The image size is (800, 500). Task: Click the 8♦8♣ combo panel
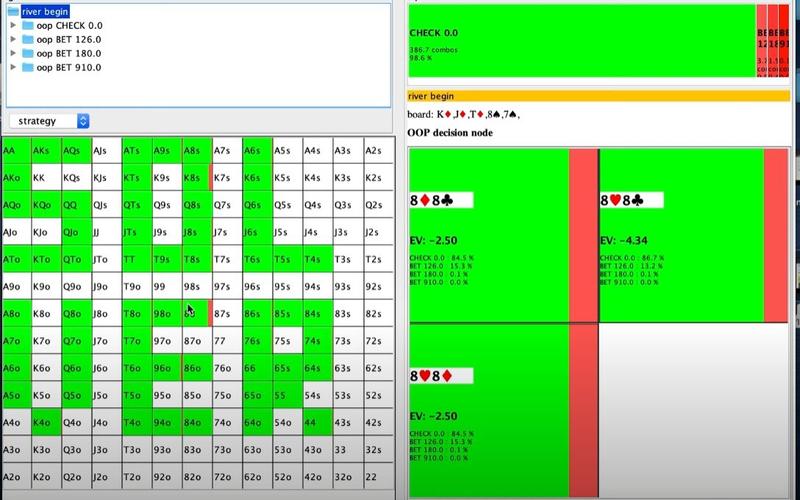click(x=503, y=235)
